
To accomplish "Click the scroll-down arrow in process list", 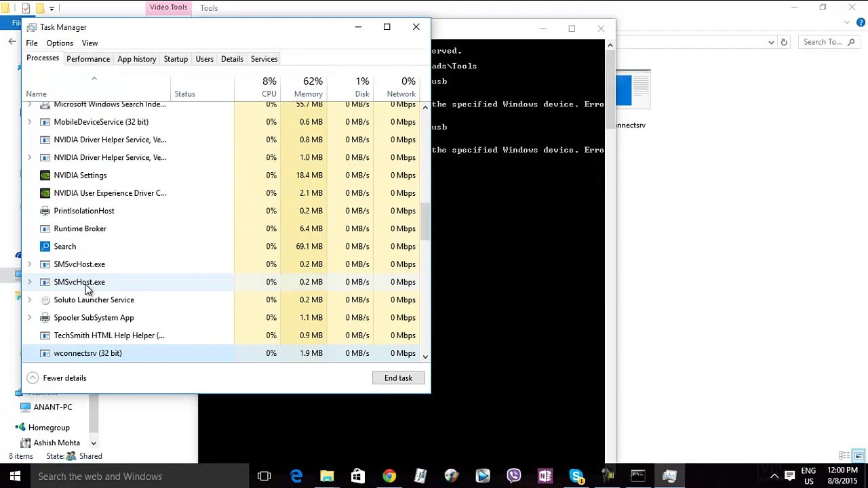I will coord(425,357).
